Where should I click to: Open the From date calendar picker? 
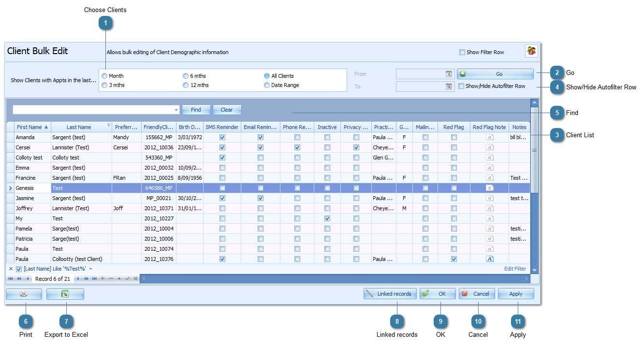click(x=449, y=74)
